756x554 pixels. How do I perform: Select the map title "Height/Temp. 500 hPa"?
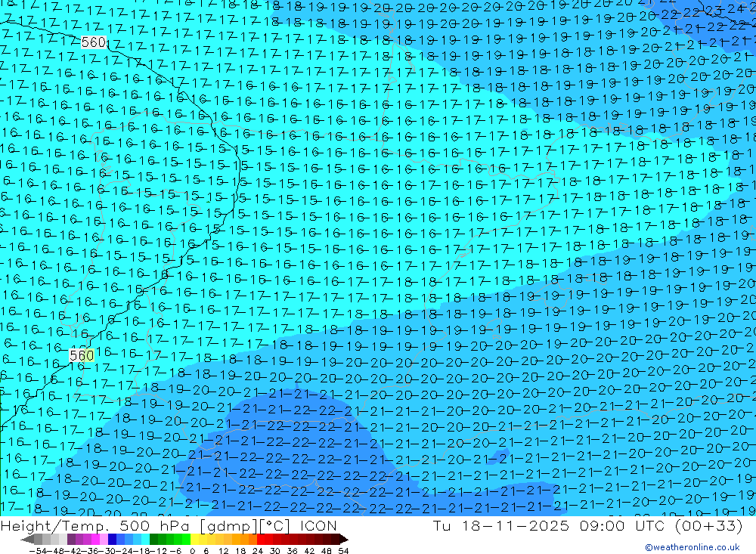pos(95,525)
